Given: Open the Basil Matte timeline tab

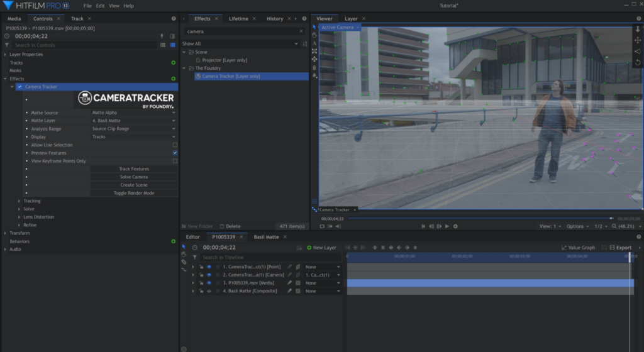Looking at the screenshot, I should click(x=266, y=237).
